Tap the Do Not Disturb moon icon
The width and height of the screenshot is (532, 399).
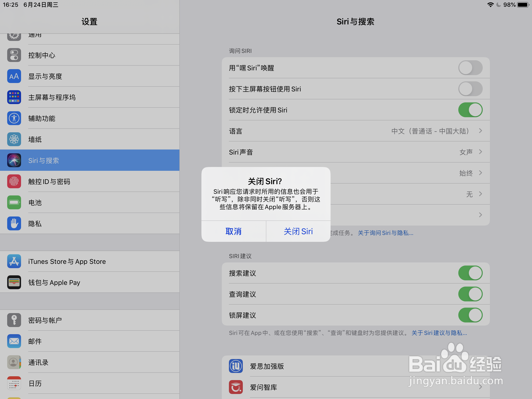499,5
